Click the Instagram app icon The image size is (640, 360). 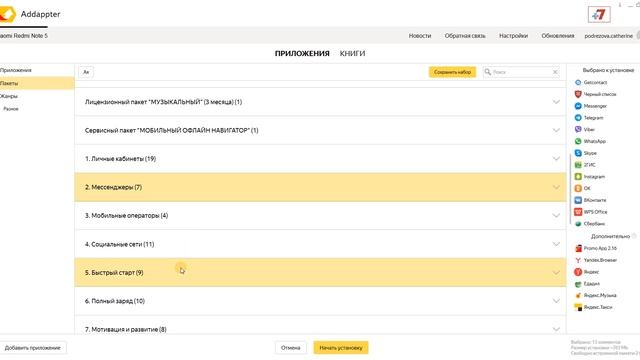(578, 177)
